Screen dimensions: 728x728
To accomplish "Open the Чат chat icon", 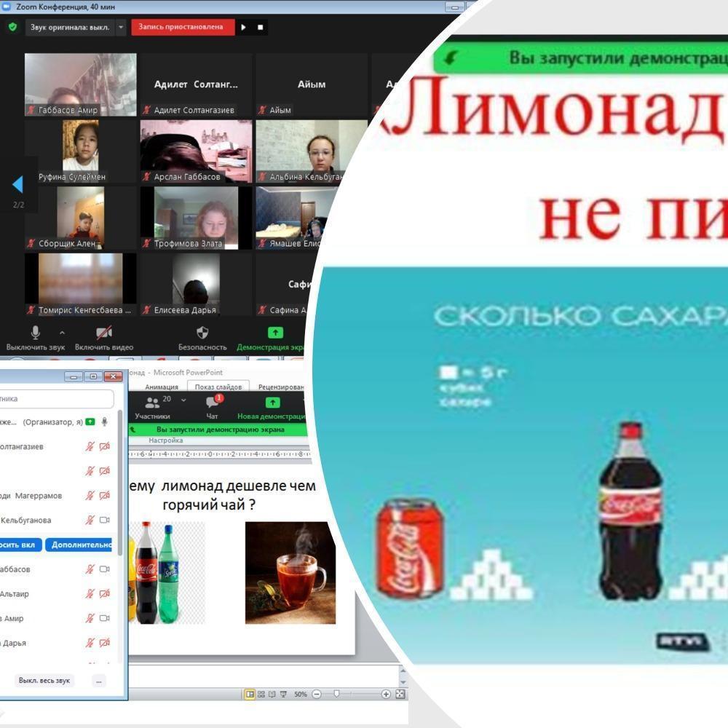I will coord(213,403).
